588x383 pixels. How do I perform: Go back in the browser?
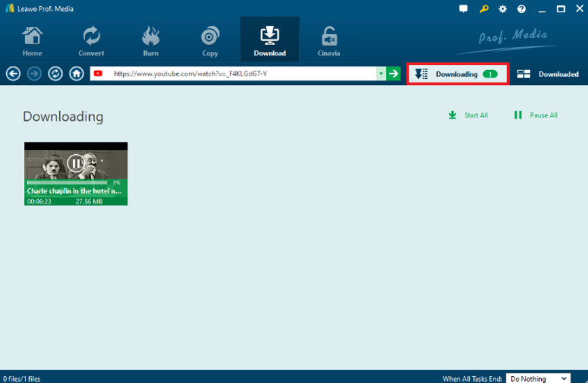point(13,73)
